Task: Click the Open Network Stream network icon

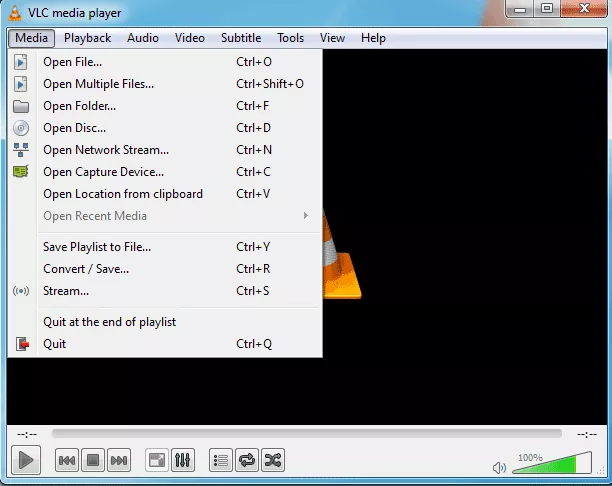Action: [21, 150]
